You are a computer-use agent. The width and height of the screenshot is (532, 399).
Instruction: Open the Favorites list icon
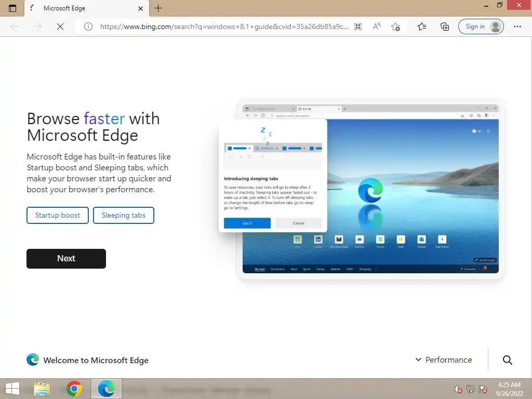pyautogui.click(x=422, y=26)
